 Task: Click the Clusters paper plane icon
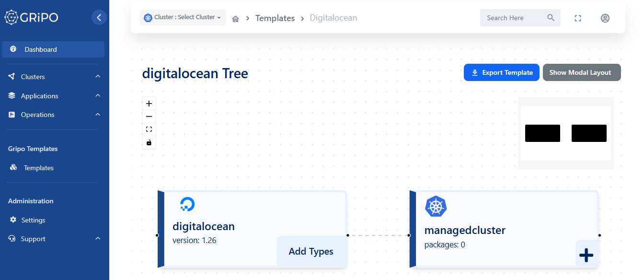click(12, 77)
